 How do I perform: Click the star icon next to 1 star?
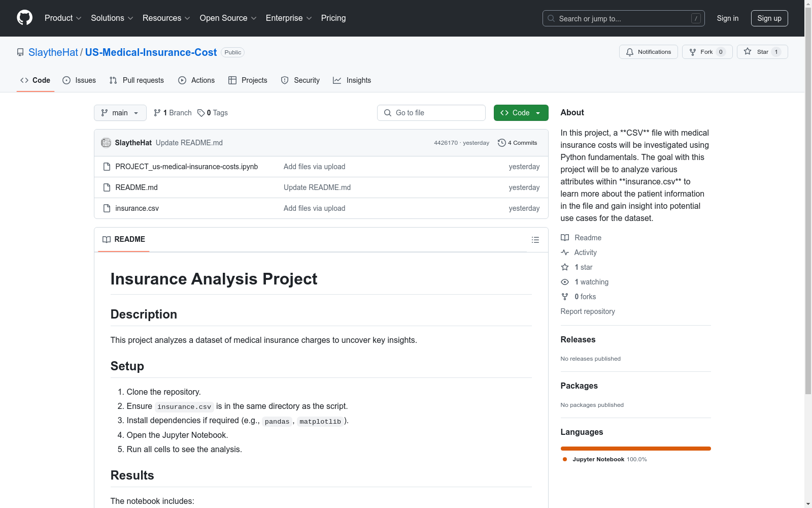[565, 267]
